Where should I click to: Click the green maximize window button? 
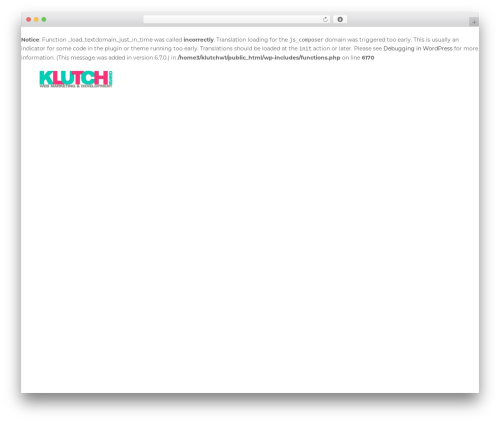pos(44,20)
